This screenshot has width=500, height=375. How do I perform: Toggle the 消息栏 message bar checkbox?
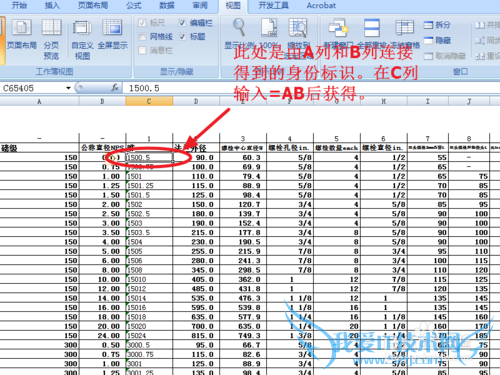click(142, 50)
